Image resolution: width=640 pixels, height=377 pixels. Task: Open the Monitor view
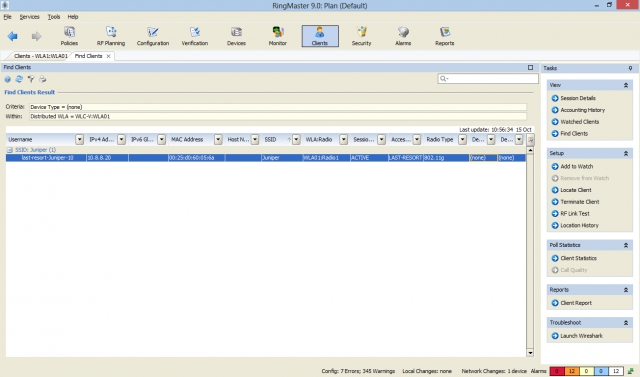click(x=278, y=36)
